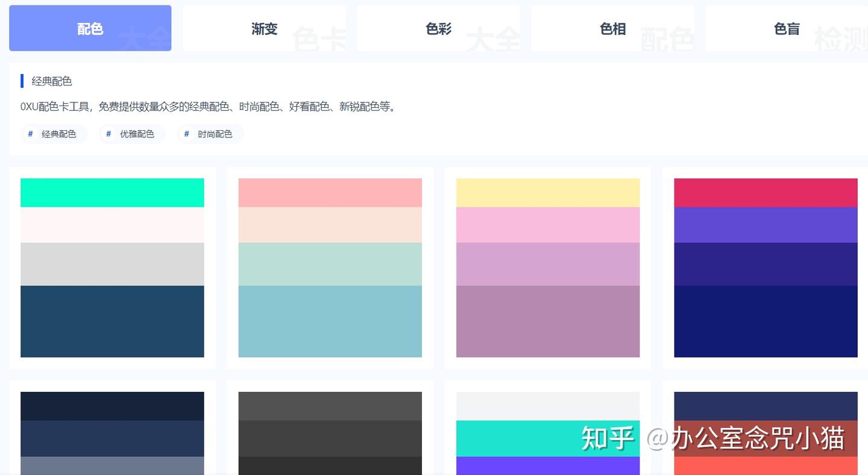This screenshot has width=868, height=475.
Task: Click the 优雅配色 hashtag link
Action: point(132,134)
